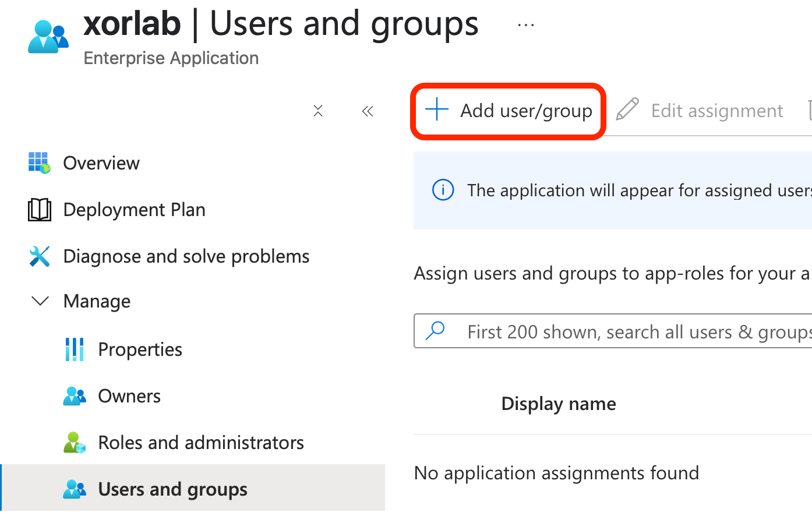Image resolution: width=812 pixels, height=523 pixels.
Task: Focus the users and groups search field
Action: point(613,331)
